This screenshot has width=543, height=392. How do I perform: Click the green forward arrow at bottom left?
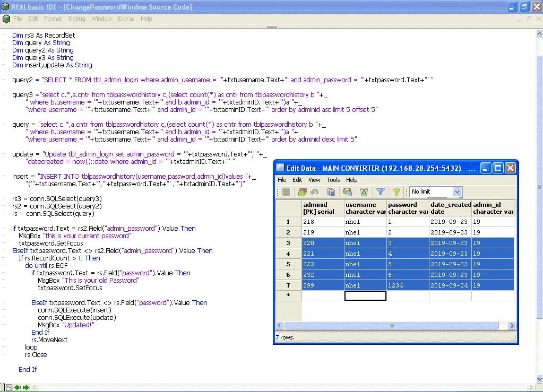25,388
